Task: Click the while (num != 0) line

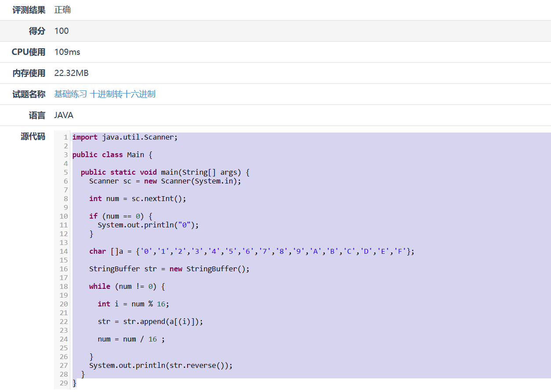Action: point(127,287)
